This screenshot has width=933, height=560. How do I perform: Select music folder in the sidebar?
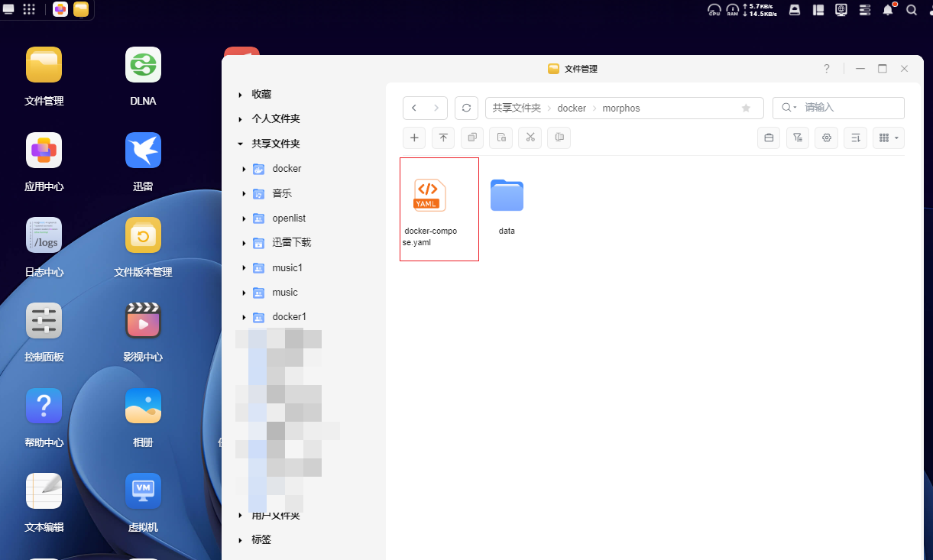click(285, 292)
